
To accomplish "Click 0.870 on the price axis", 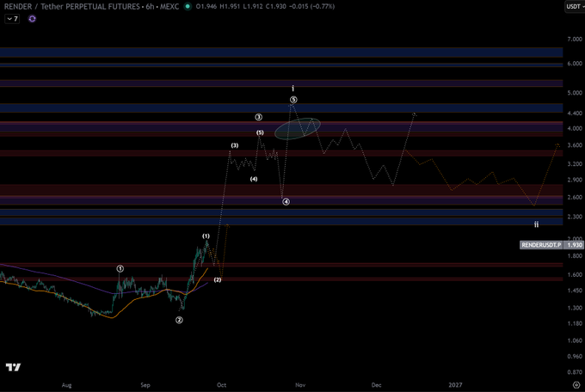I will pos(575,372).
